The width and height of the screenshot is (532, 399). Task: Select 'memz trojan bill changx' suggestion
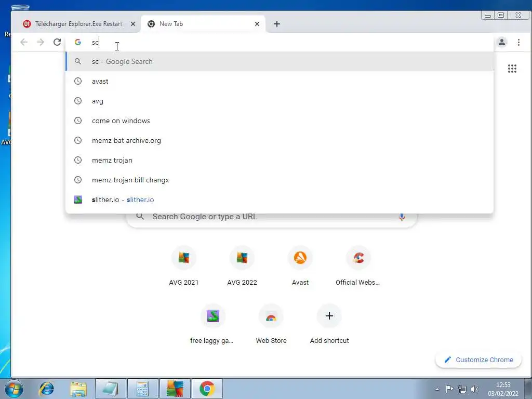tap(280, 180)
